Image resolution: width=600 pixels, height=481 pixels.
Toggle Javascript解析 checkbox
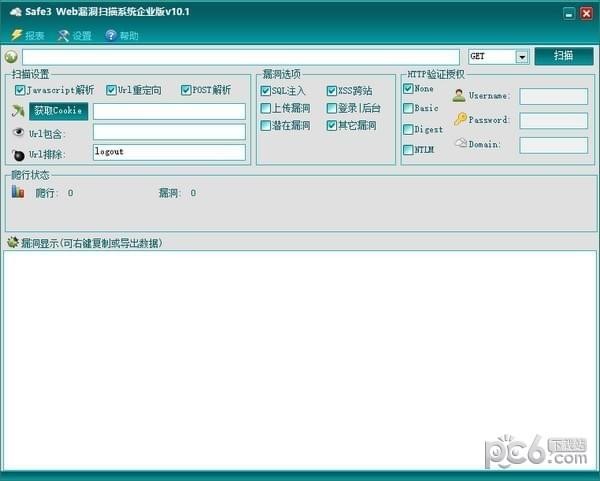[20, 90]
